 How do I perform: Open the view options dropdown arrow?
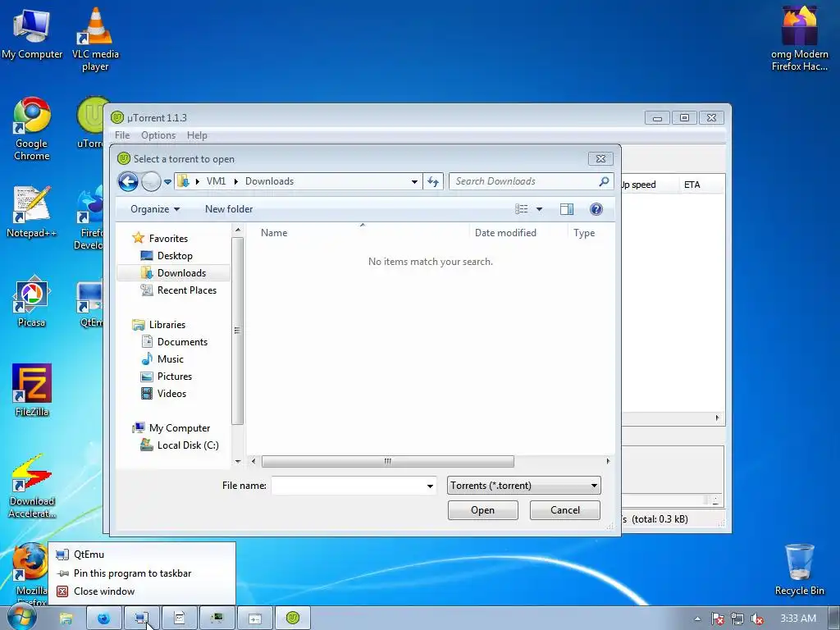(x=539, y=209)
